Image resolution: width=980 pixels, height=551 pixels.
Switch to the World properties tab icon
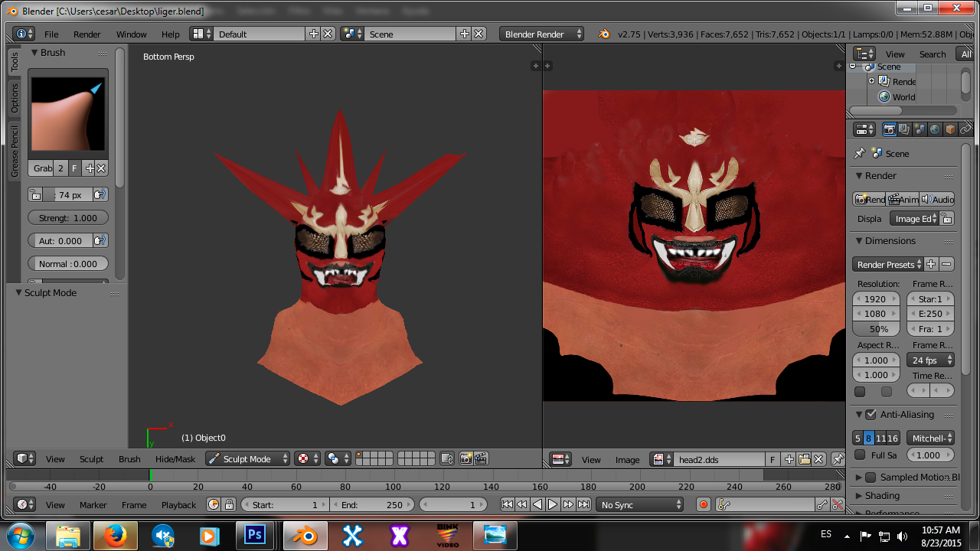click(935, 129)
